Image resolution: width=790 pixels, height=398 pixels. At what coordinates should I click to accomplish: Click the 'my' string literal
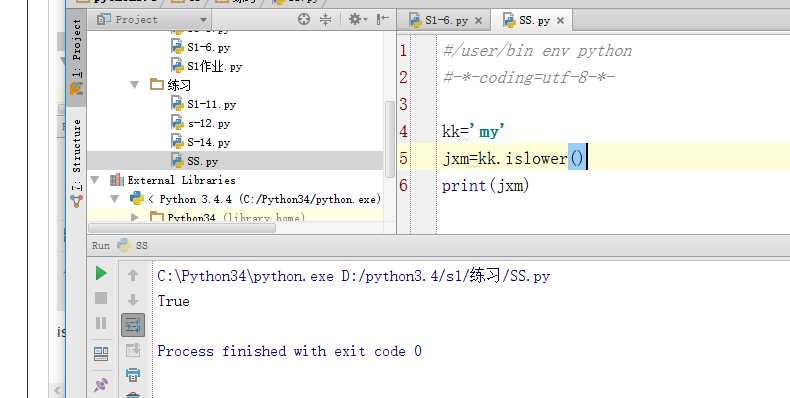pos(487,131)
